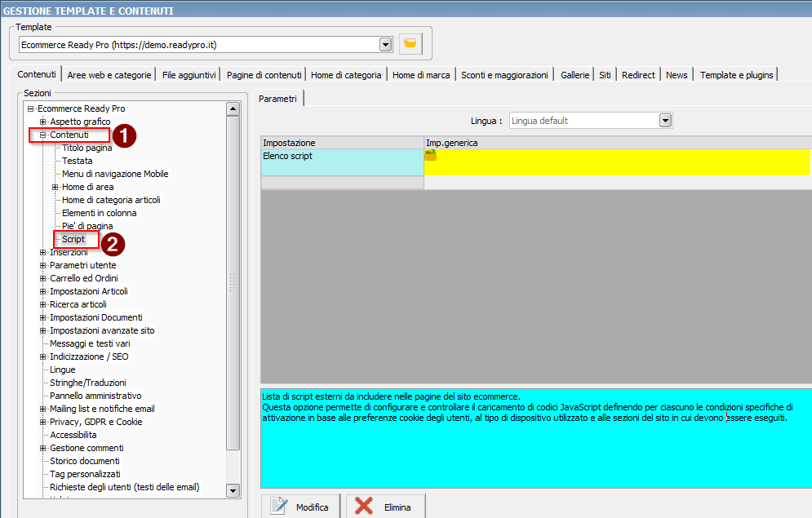The image size is (812, 518).
Task: Switch to Aree web e categorie tab
Action: (x=109, y=75)
